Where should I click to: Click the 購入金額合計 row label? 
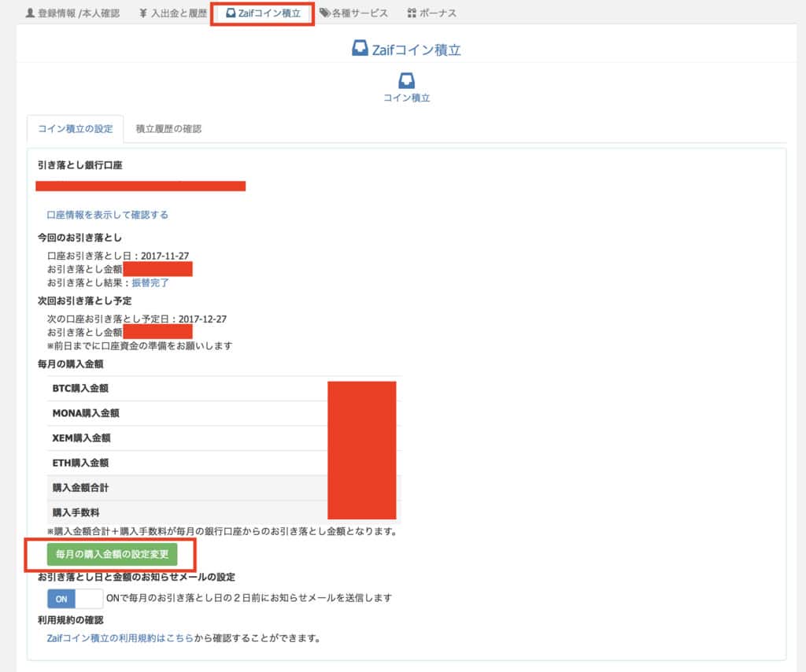[x=80, y=488]
